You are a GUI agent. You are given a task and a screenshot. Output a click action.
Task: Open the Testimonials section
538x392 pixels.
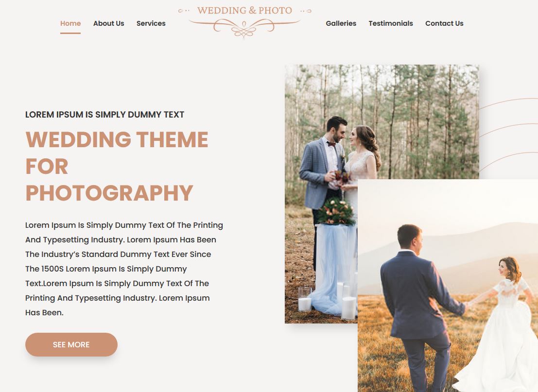[390, 23]
